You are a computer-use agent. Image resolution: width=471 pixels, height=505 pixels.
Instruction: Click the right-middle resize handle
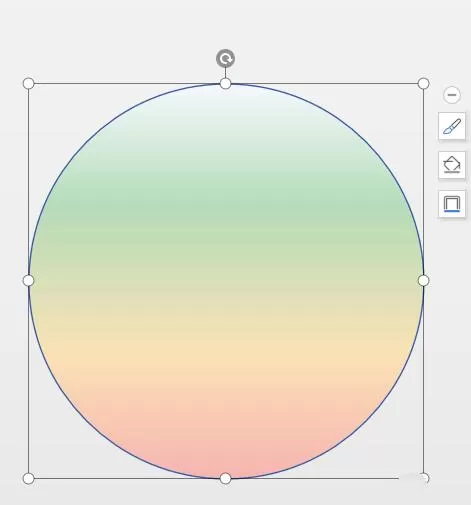423,281
